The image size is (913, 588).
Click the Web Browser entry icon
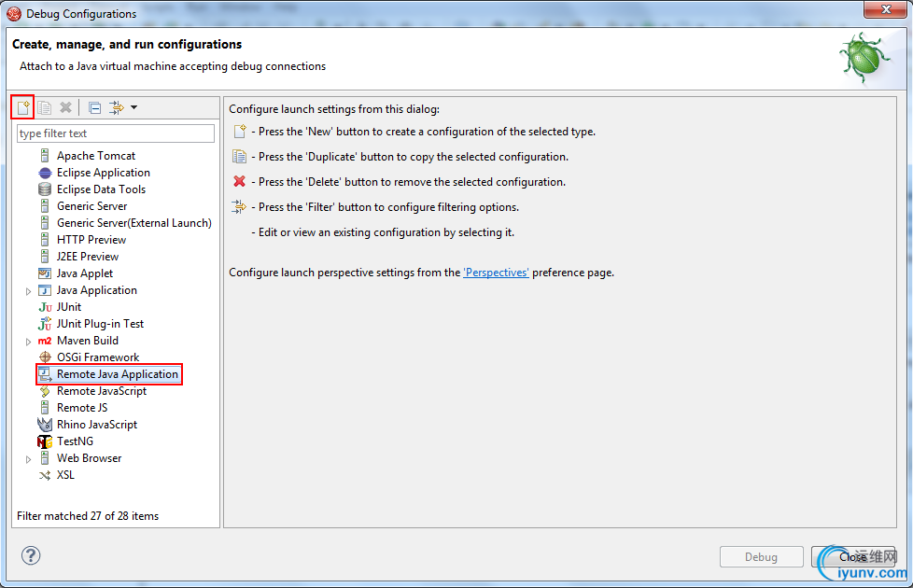[x=45, y=458]
